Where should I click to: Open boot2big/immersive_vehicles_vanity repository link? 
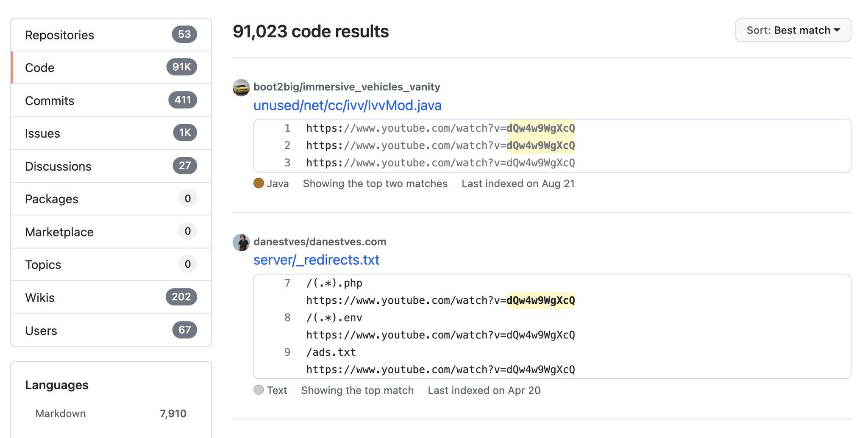347,87
